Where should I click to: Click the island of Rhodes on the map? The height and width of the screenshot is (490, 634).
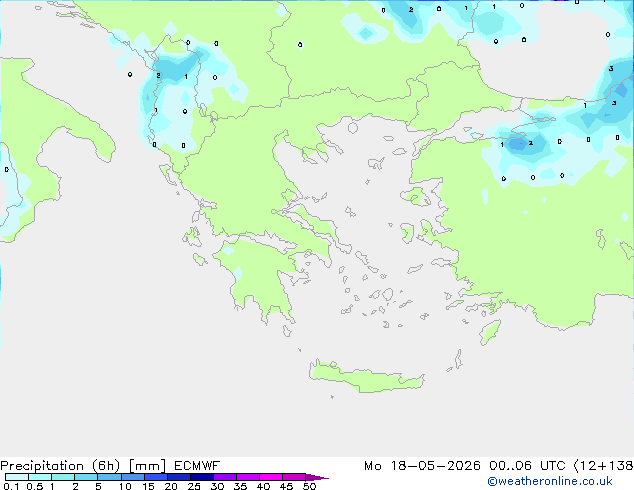tap(490, 332)
